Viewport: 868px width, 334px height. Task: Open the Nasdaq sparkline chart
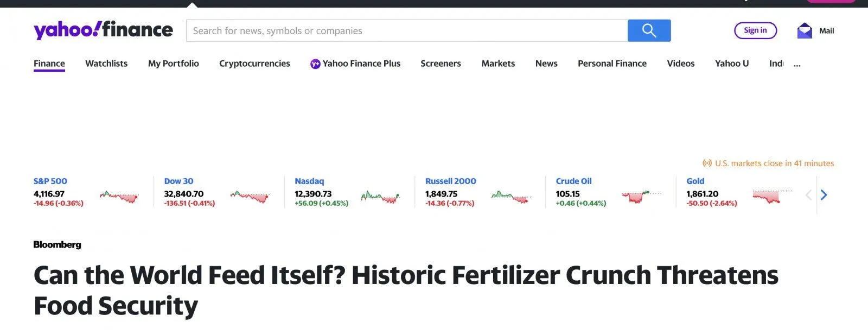[x=380, y=196]
